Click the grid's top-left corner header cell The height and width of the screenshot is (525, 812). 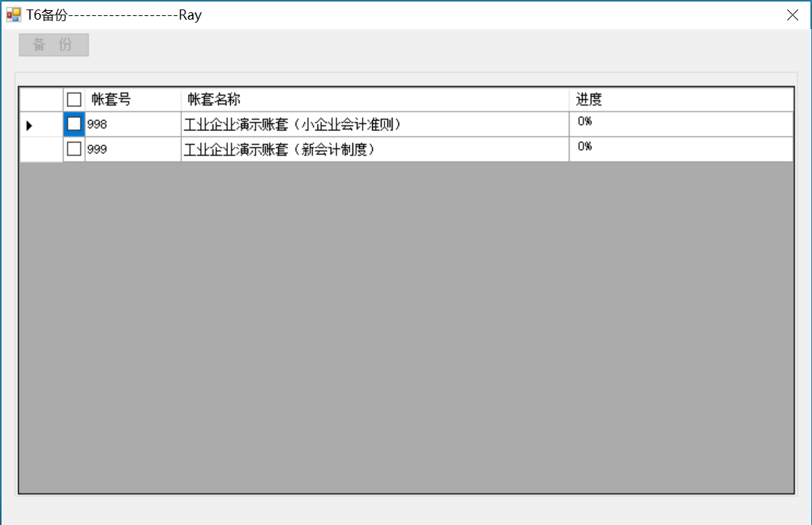(x=41, y=100)
